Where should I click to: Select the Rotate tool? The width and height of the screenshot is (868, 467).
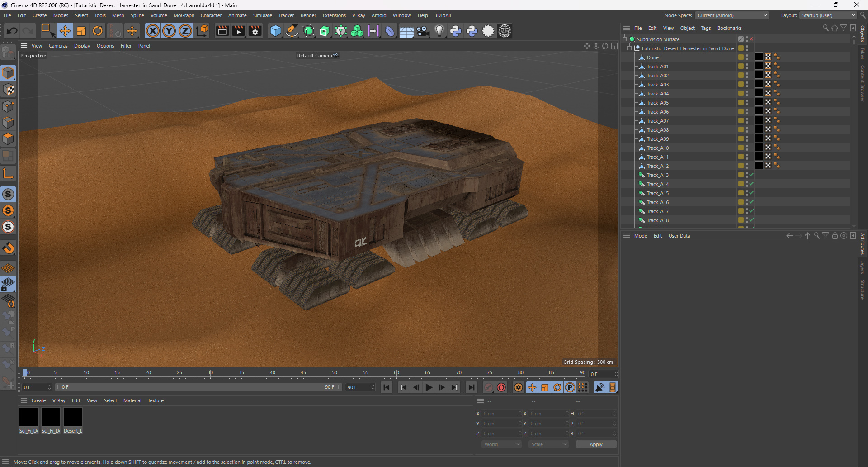tap(98, 31)
